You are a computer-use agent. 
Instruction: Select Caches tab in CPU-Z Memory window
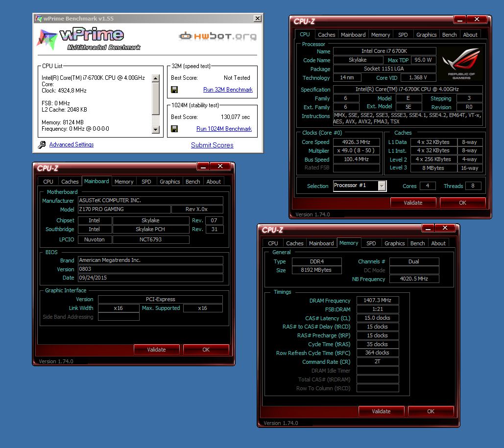295,243
